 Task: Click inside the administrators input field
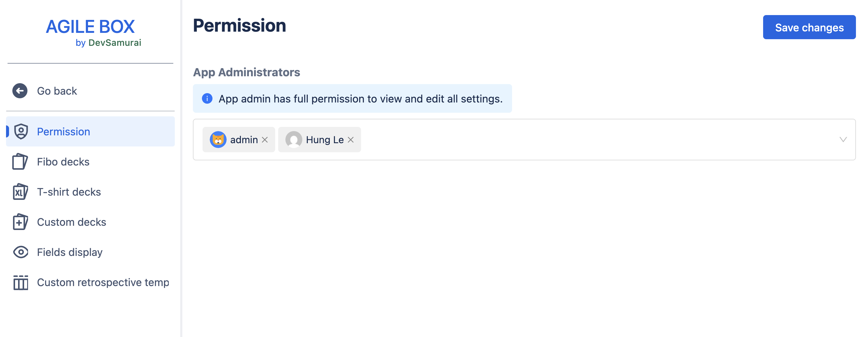pos(573,140)
